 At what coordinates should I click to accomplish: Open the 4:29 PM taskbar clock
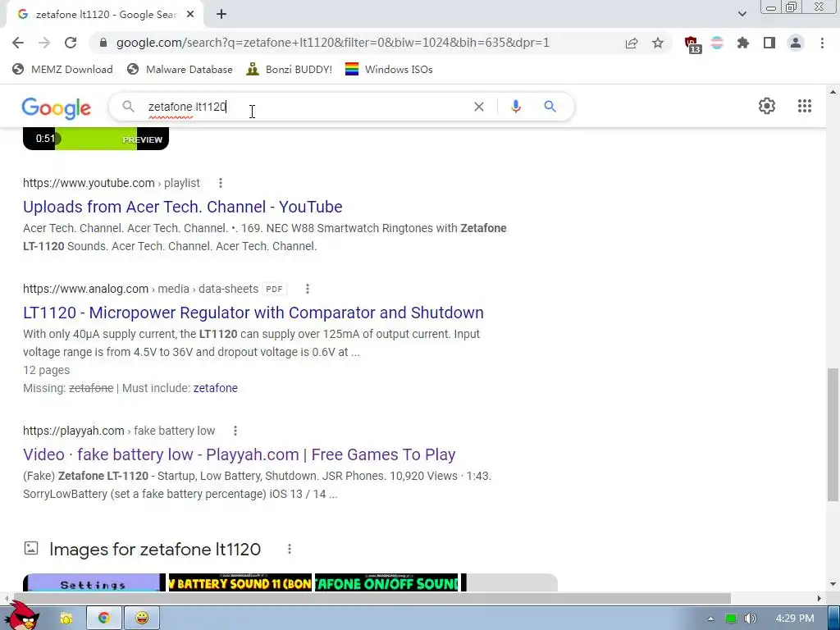795,619
